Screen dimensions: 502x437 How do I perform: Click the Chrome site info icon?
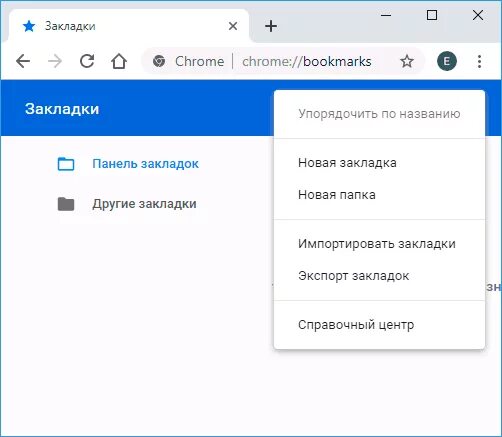tap(159, 61)
